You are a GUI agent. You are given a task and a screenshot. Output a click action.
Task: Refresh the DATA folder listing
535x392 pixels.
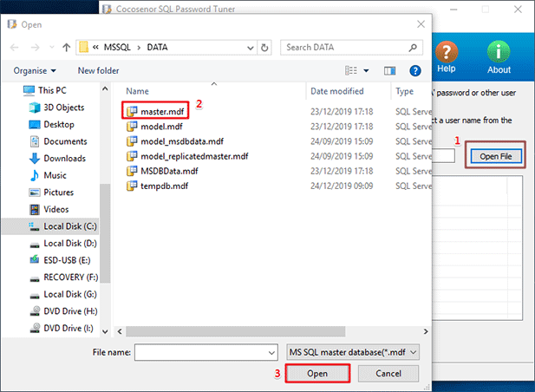click(264, 48)
